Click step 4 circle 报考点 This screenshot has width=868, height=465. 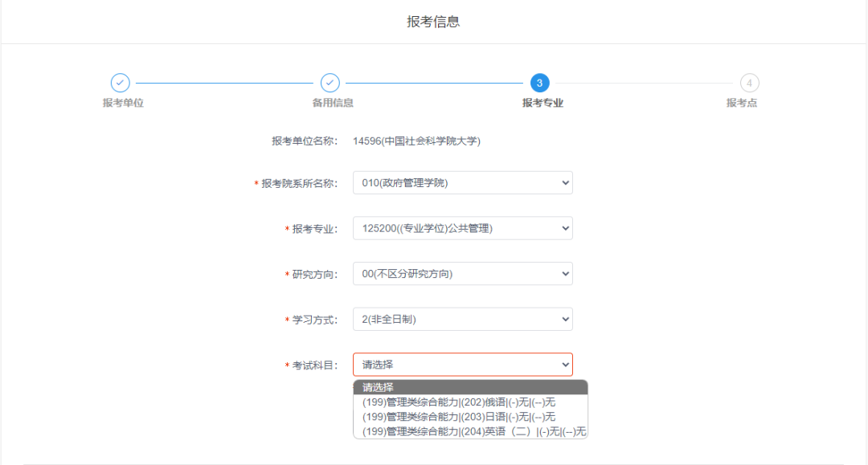(x=750, y=83)
